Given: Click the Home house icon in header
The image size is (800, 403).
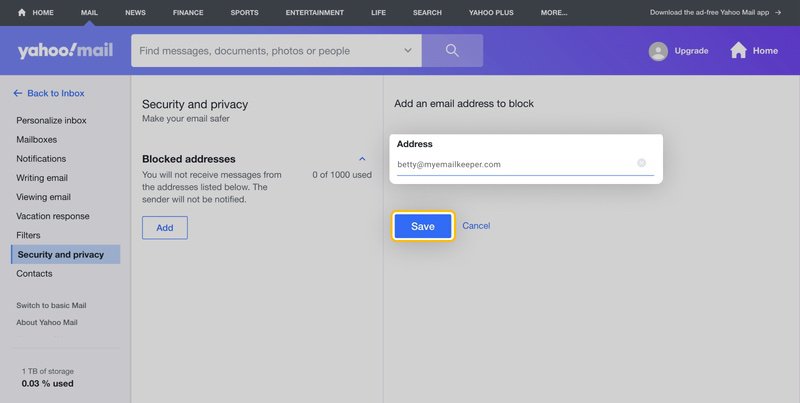Looking at the screenshot, I should (x=738, y=51).
